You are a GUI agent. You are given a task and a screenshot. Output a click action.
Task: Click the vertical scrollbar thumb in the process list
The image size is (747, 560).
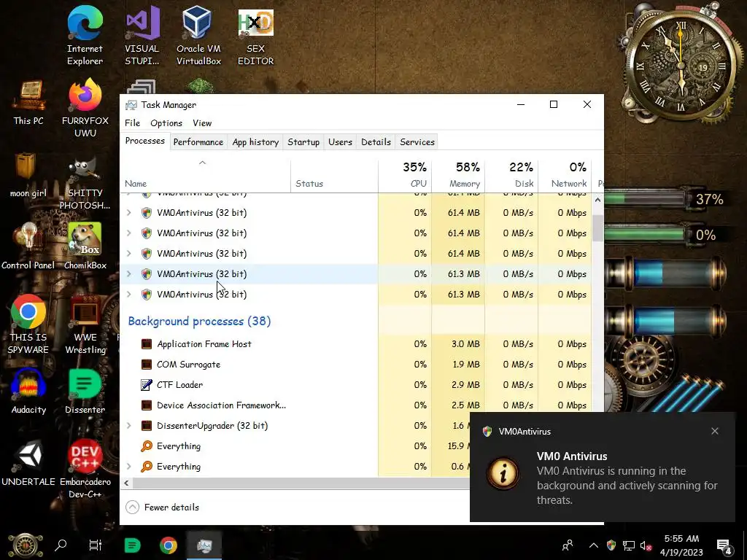[x=597, y=227]
